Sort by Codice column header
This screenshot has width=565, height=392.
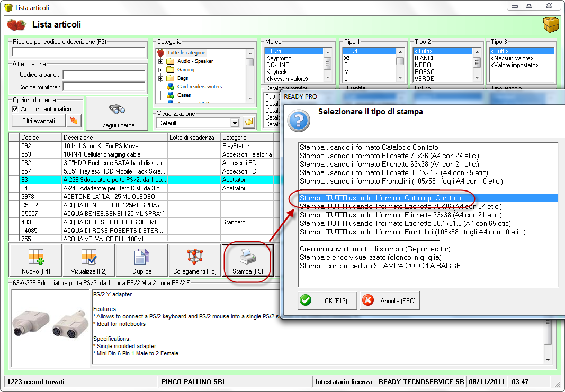[40, 137]
